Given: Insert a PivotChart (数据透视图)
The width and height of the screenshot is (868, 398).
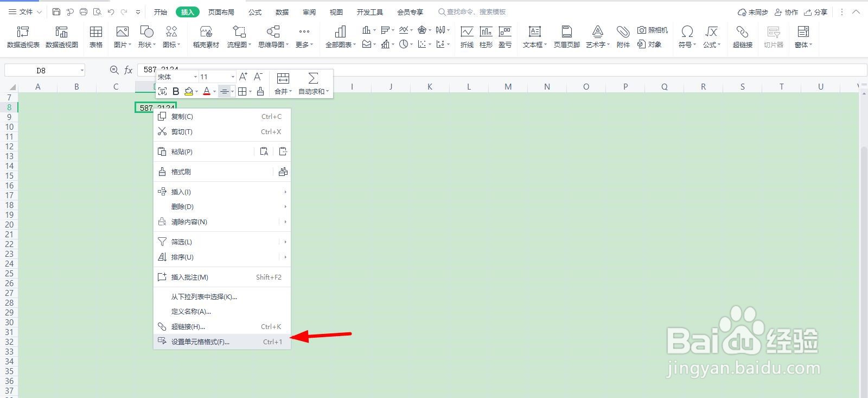Looking at the screenshot, I should coord(62,37).
